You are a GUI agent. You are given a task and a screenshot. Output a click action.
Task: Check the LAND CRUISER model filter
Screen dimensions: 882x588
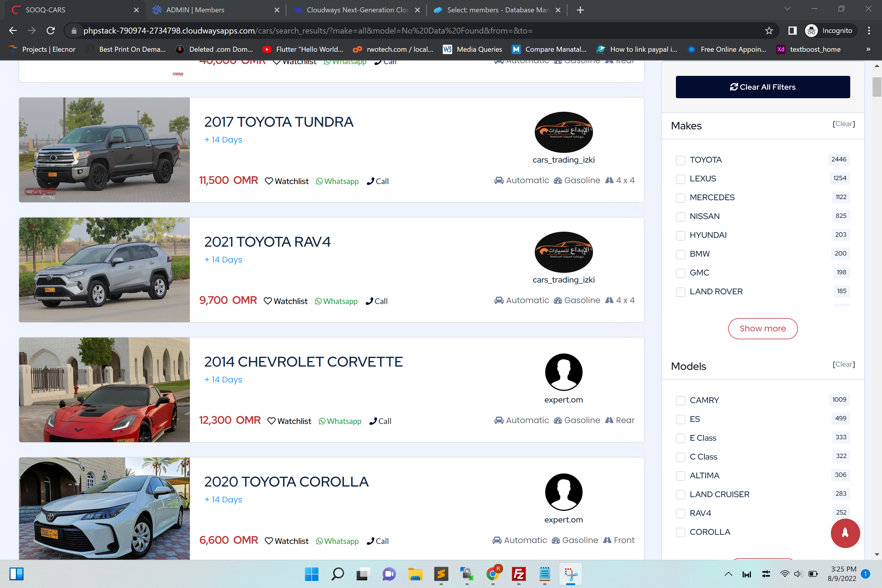[x=680, y=495]
